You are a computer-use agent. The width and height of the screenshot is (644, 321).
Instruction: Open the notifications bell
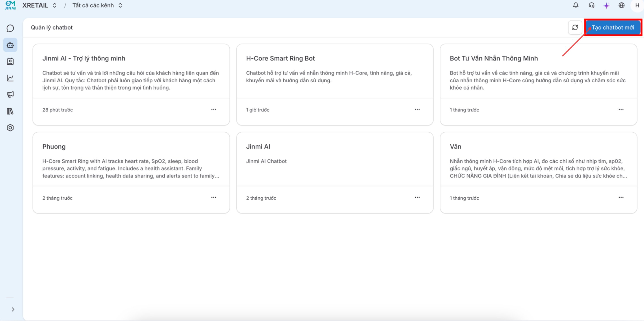(576, 5)
